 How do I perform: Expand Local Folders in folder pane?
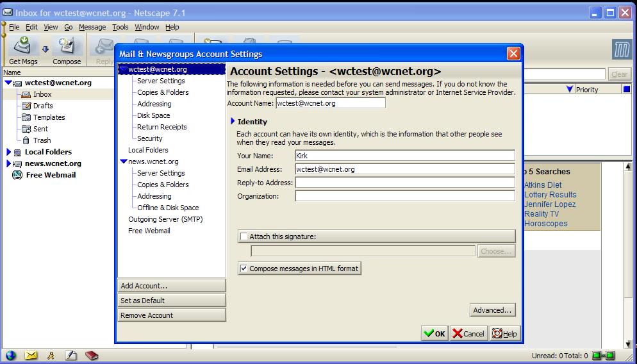[x=9, y=152]
